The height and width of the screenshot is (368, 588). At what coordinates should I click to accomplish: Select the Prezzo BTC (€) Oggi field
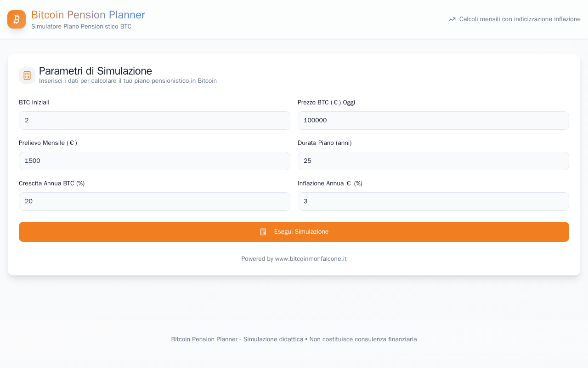click(x=433, y=121)
